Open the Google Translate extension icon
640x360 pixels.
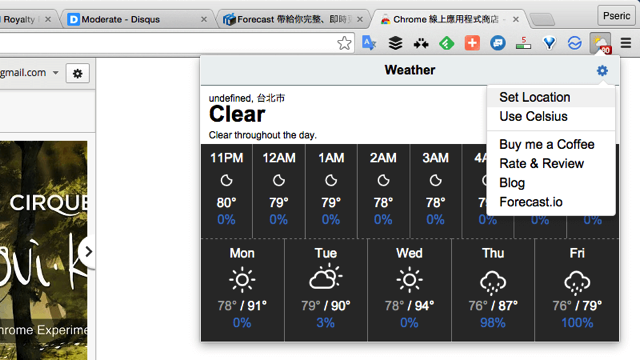(369, 43)
